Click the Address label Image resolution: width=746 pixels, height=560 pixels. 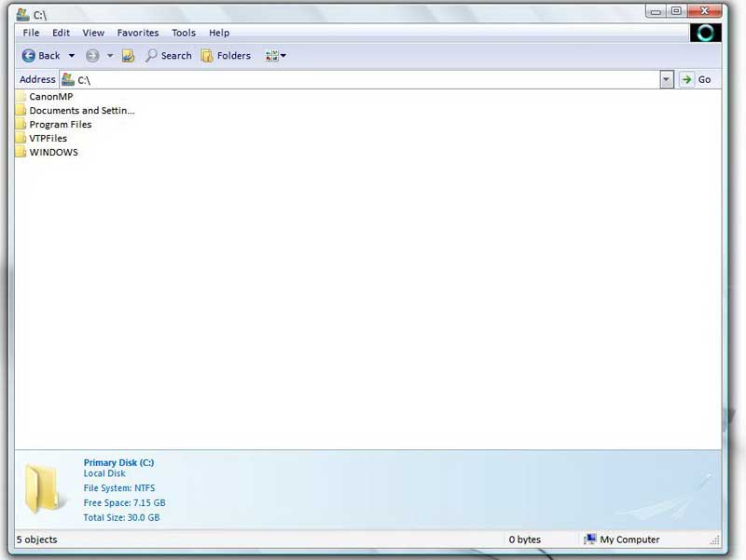click(37, 79)
